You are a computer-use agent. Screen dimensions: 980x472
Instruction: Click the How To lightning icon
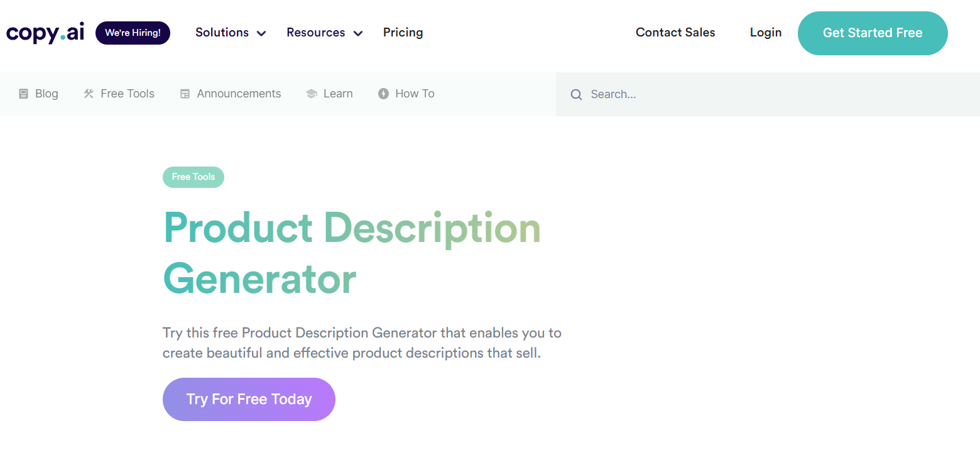(383, 94)
